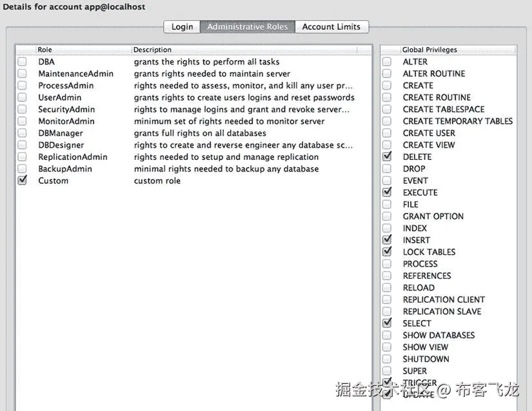The width and height of the screenshot is (532, 411).
Task: Uncheck the EXECUTE privilege
Action: point(387,192)
